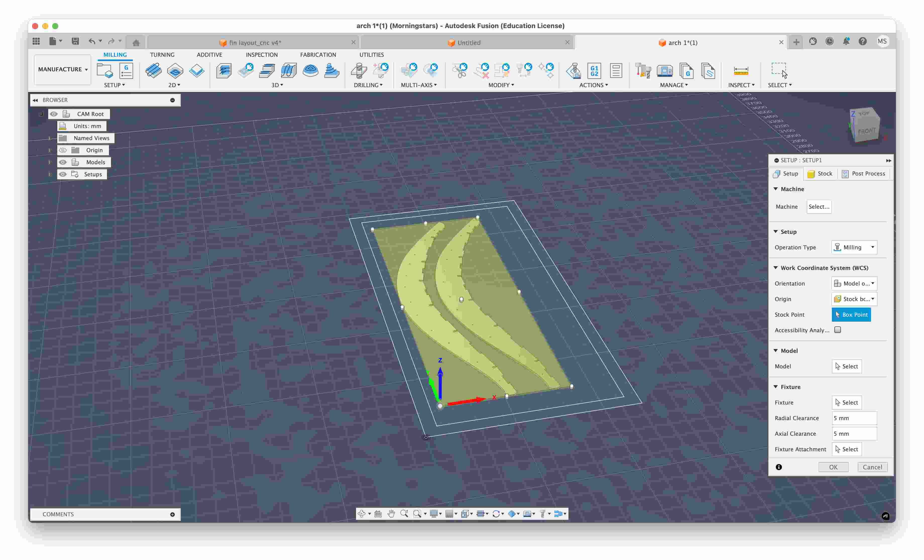Collapse the Work Coordinate System section
Image resolution: width=924 pixels, height=560 pixels.
pos(776,267)
